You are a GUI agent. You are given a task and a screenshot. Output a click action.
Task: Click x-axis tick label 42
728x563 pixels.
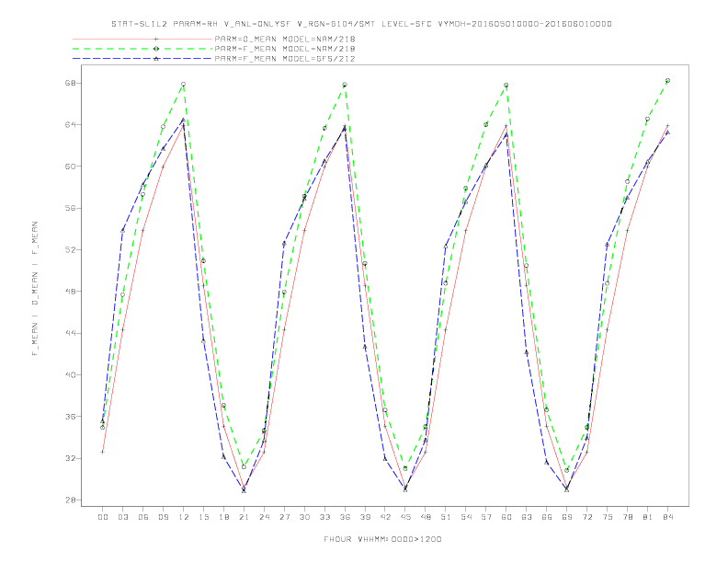tap(385, 517)
